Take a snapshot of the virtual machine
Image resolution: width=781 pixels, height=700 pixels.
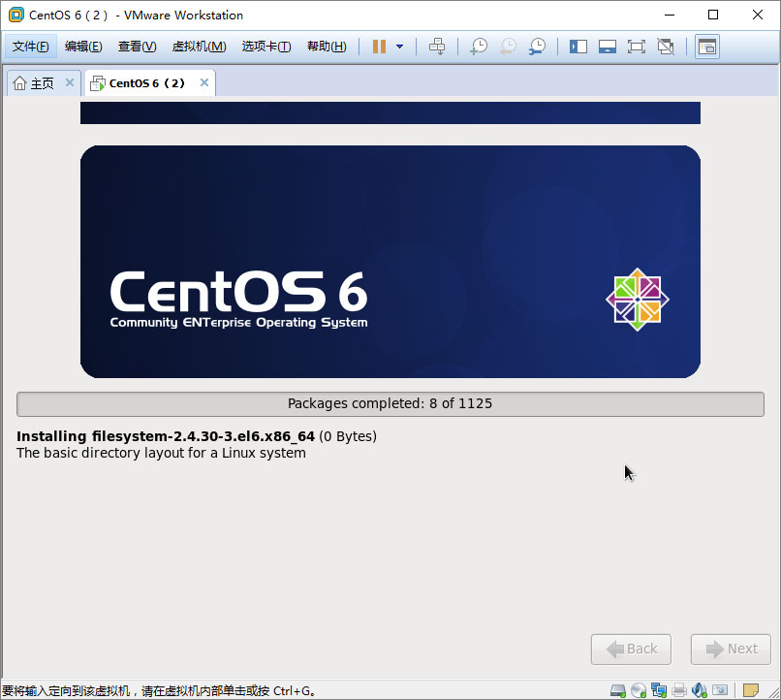[x=478, y=47]
